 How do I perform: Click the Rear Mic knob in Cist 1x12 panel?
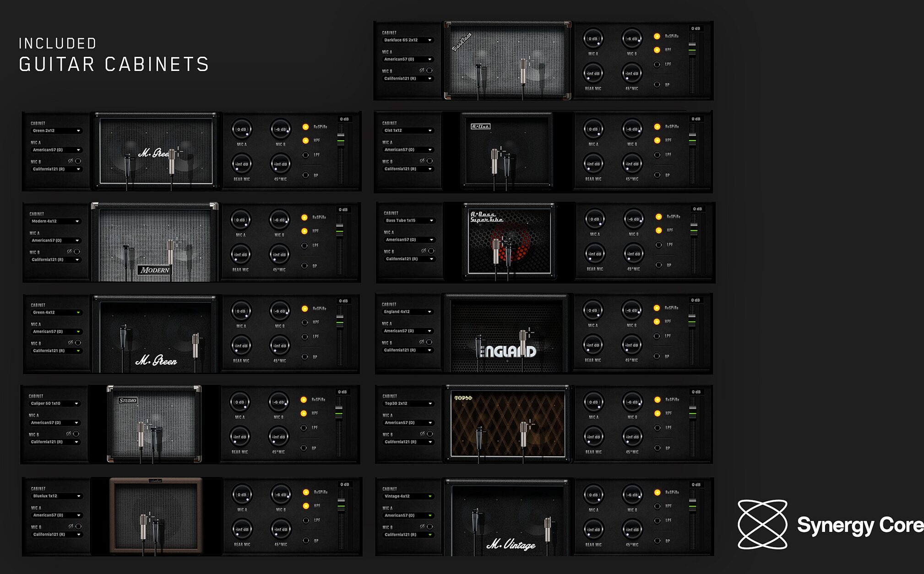coord(593,164)
